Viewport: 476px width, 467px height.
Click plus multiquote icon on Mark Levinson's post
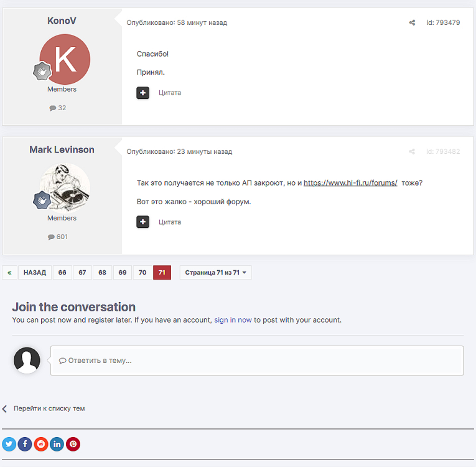[143, 222]
